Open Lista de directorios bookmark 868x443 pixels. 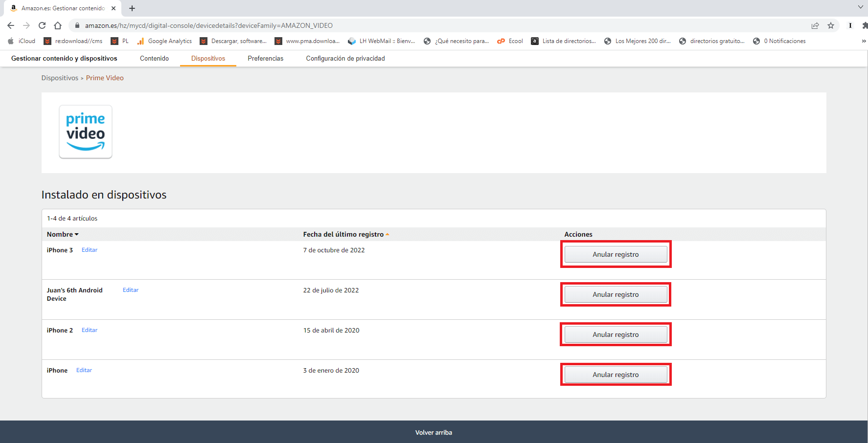pos(564,41)
